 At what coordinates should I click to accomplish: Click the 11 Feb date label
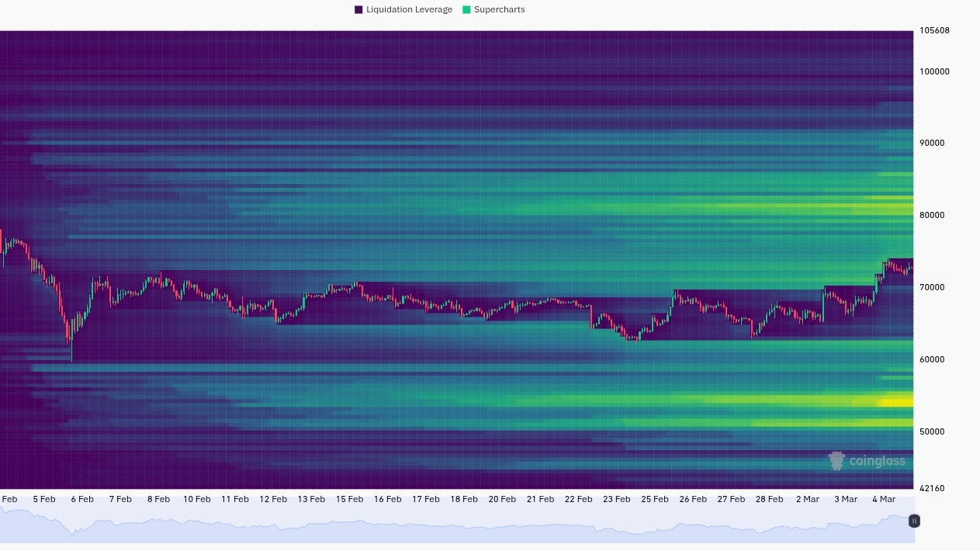[x=234, y=499]
